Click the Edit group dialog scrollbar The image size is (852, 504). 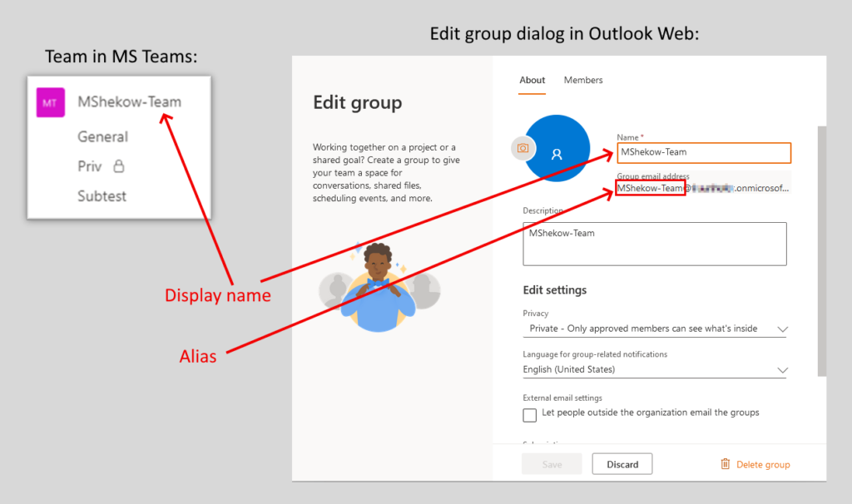[822, 251]
